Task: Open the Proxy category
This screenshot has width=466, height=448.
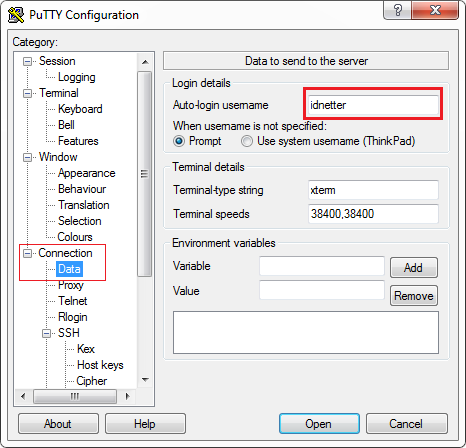Action: click(71, 285)
